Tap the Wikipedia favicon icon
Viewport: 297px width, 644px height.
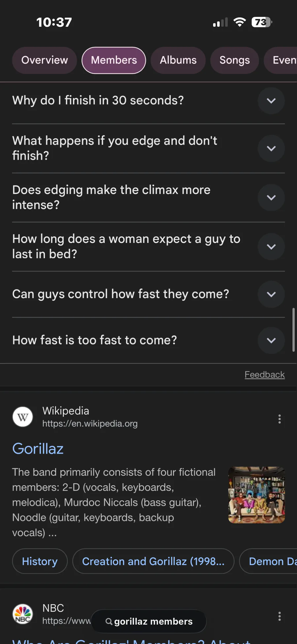(22, 417)
